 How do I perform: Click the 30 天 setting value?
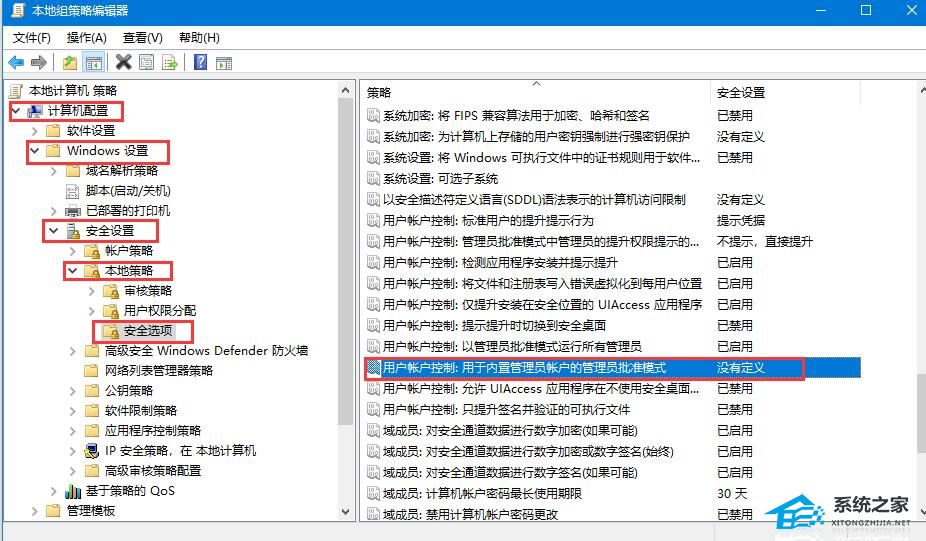732,494
